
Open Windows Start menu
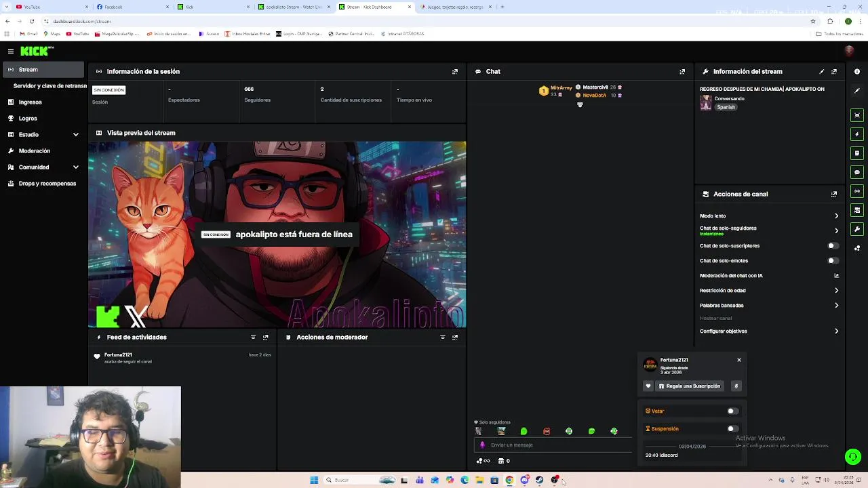[314, 480]
